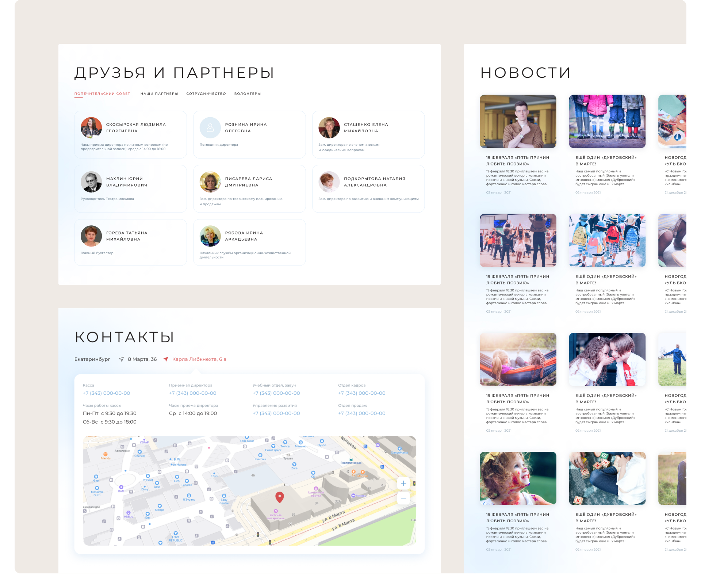
Task: Select the СОТРУДНИЧЕСТВО tab
Action: click(x=206, y=93)
